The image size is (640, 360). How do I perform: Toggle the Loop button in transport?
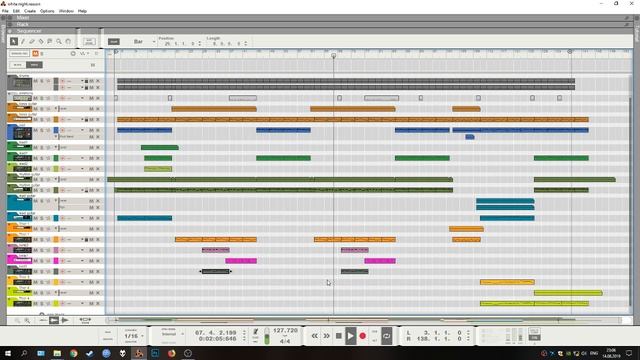[x=387, y=336]
